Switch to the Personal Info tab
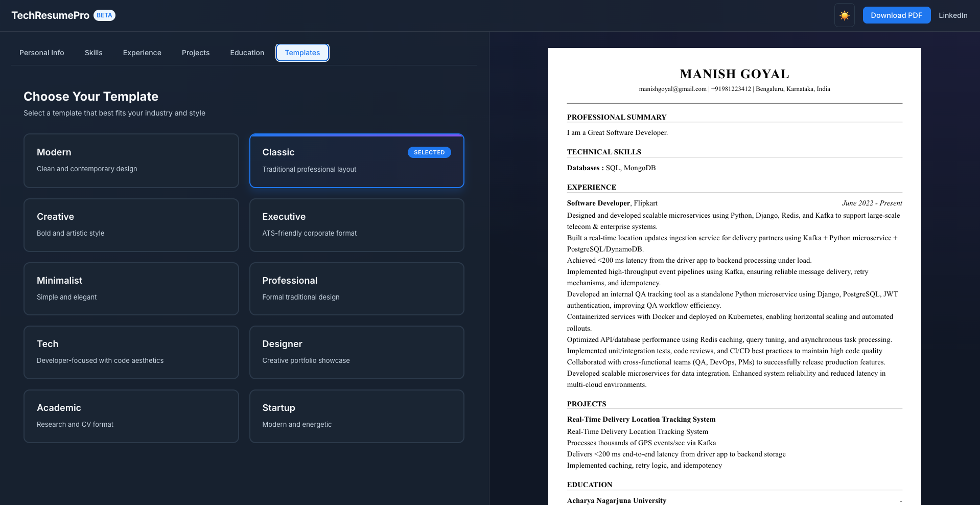The image size is (980, 505). (x=42, y=53)
